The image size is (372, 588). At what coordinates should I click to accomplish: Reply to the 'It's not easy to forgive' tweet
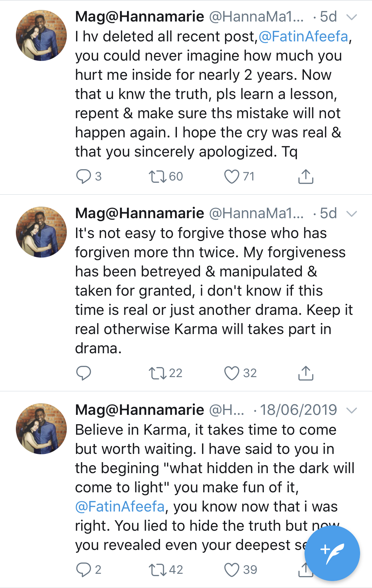click(83, 373)
